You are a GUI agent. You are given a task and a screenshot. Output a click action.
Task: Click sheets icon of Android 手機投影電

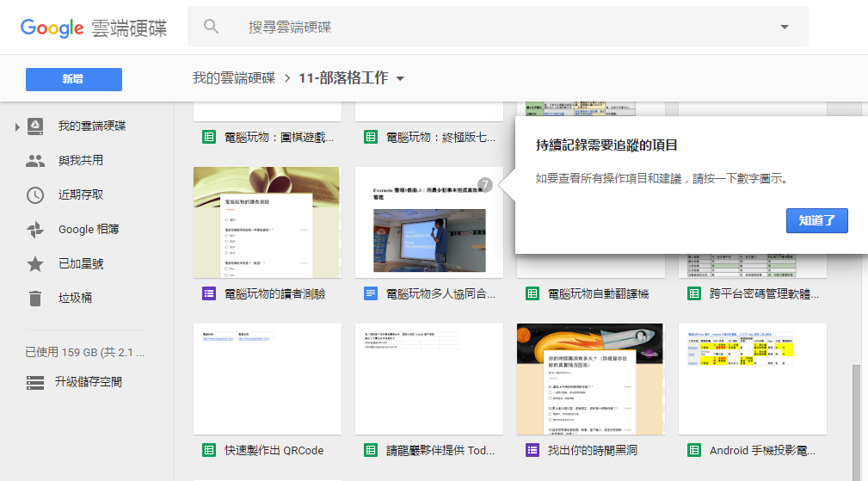pos(693,450)
